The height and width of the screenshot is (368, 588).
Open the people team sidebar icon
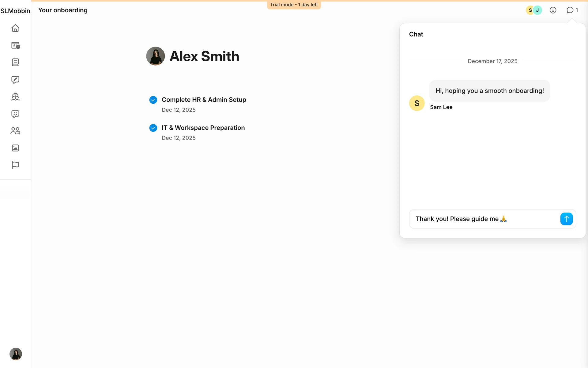pyautogui.click(x=15, y=131)
